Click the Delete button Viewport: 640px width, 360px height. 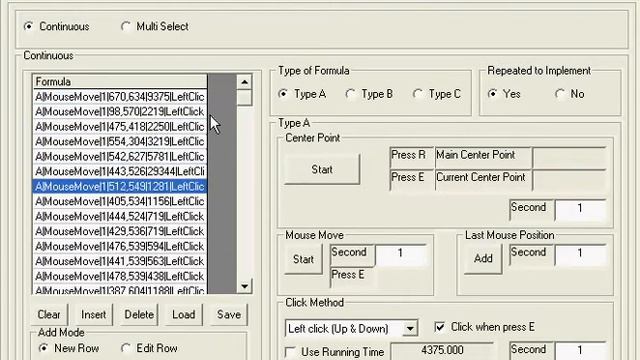(139, 315)
